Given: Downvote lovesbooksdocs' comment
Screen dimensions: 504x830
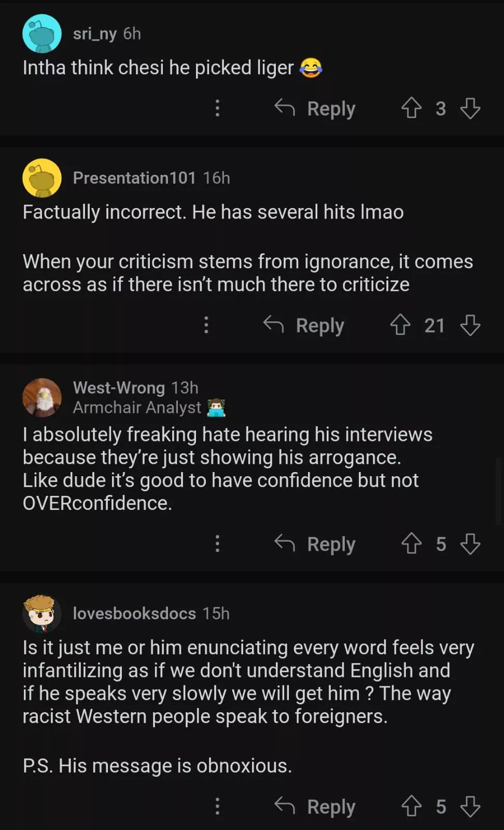Looking at the screenshot, I should tap(470, 806).
